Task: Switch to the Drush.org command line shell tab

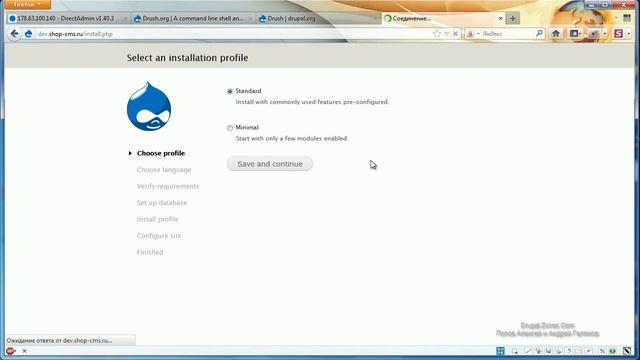Action: (x=193, y=18)
